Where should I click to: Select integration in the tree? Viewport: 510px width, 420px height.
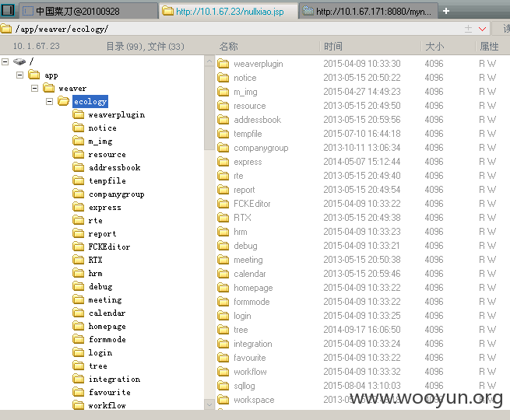(x=114, y=379)
